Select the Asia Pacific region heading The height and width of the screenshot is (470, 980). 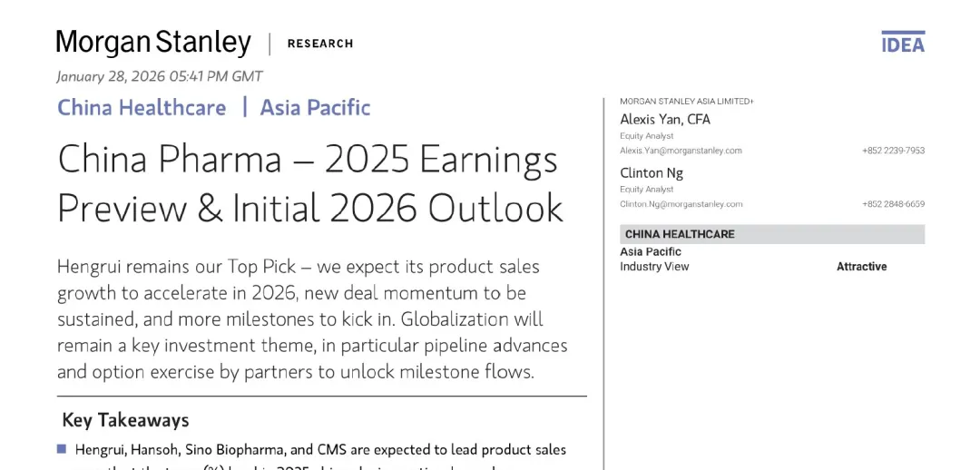tap(315, 107)
